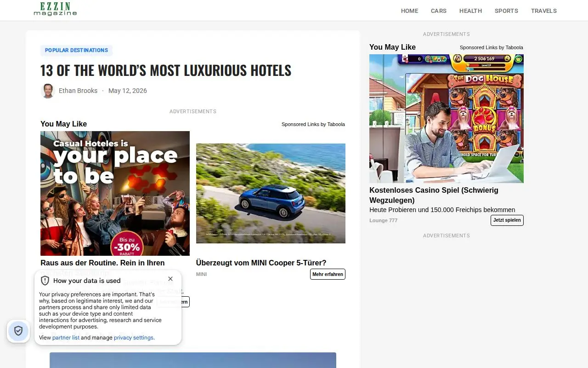Click the Mehr erfahren button
Viewport: 588px width, 368px height.
coord(328,274)
